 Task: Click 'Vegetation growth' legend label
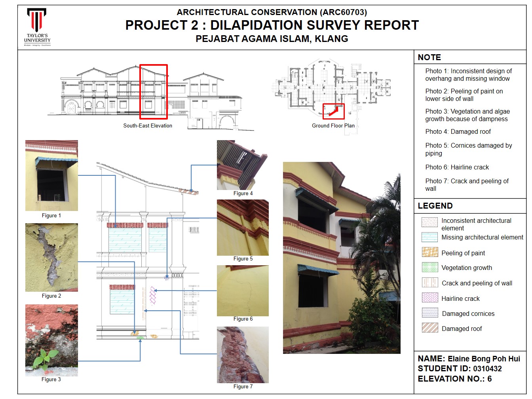pyautogui.click(x=467, y=268)
